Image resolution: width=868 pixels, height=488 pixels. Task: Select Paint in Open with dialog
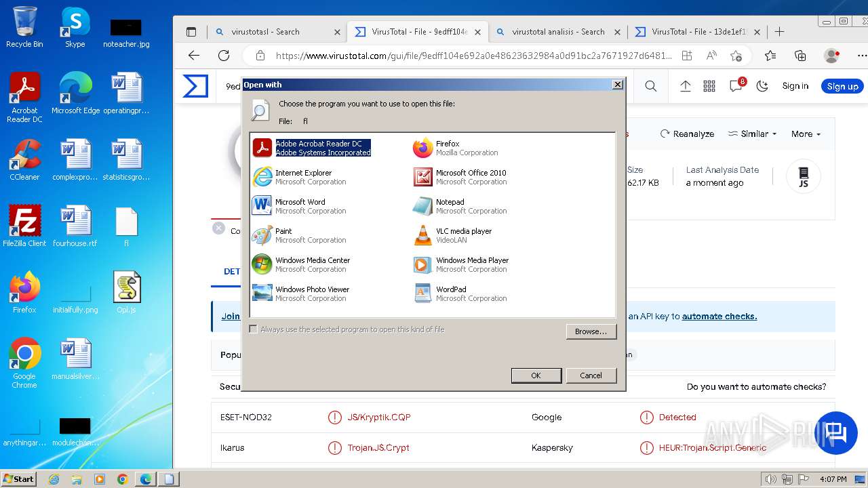[299, 235]
